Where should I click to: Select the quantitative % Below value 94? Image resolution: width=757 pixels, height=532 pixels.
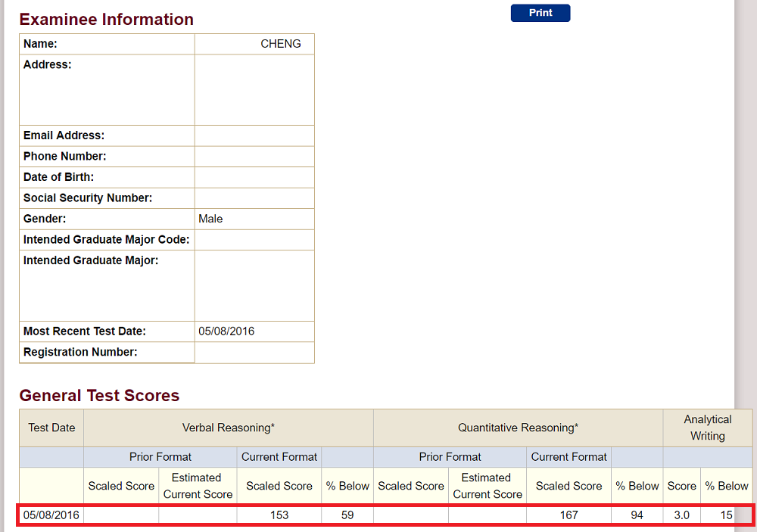click(637, 515)
